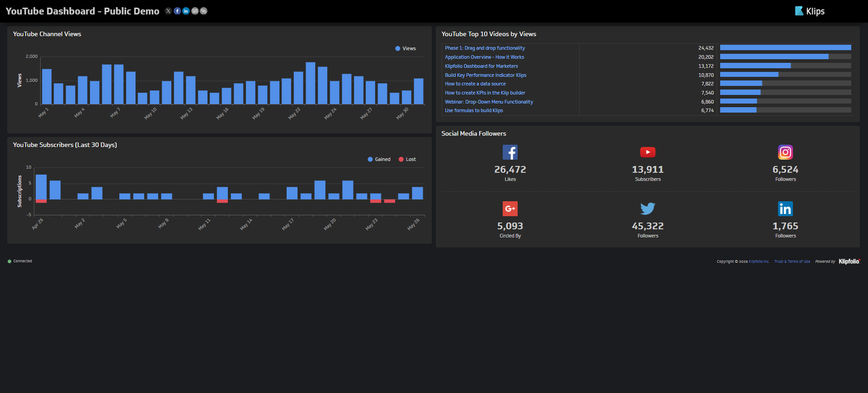Click the 7,822 views value
Image resolution: width=868 pixels, height=393 pixels.
tap(707, 84)
